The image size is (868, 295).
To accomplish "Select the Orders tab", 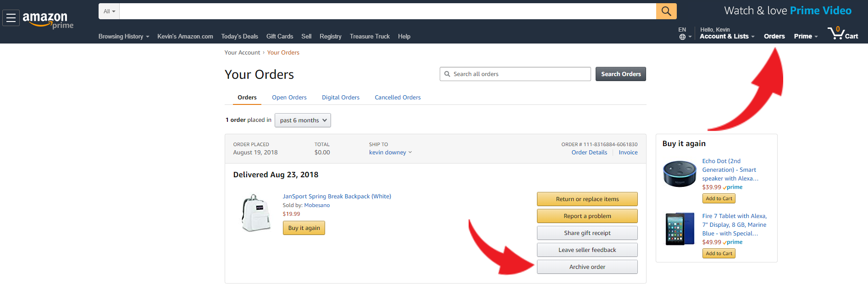I will point(247,98).
